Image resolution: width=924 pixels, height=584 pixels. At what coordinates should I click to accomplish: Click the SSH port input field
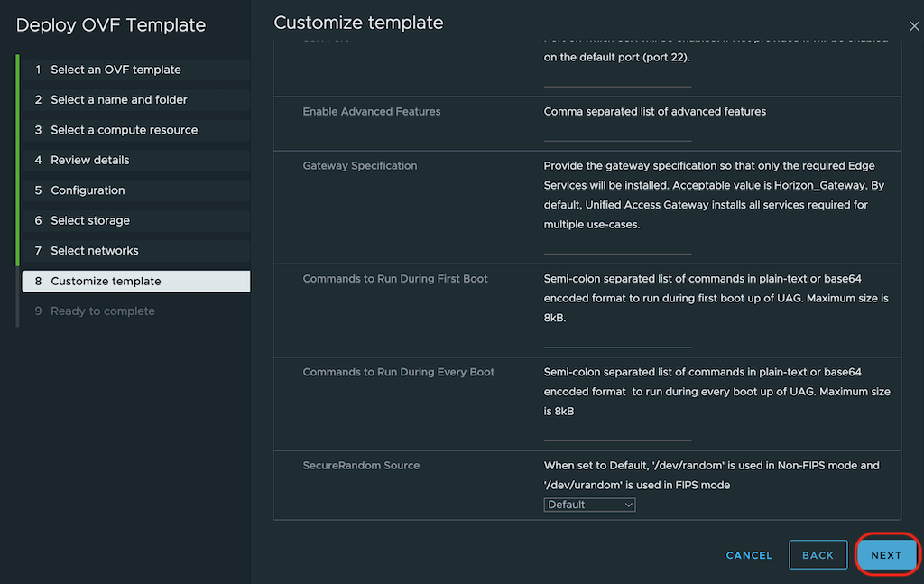[617, 79]
